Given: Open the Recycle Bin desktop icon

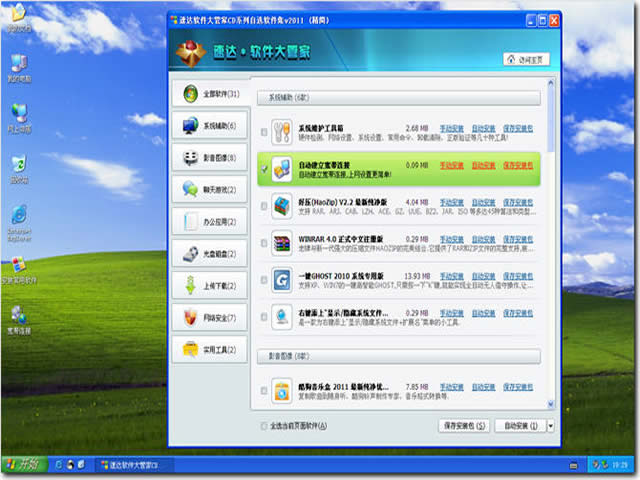Looking at the screenshot, I should [x=19, y=169].
